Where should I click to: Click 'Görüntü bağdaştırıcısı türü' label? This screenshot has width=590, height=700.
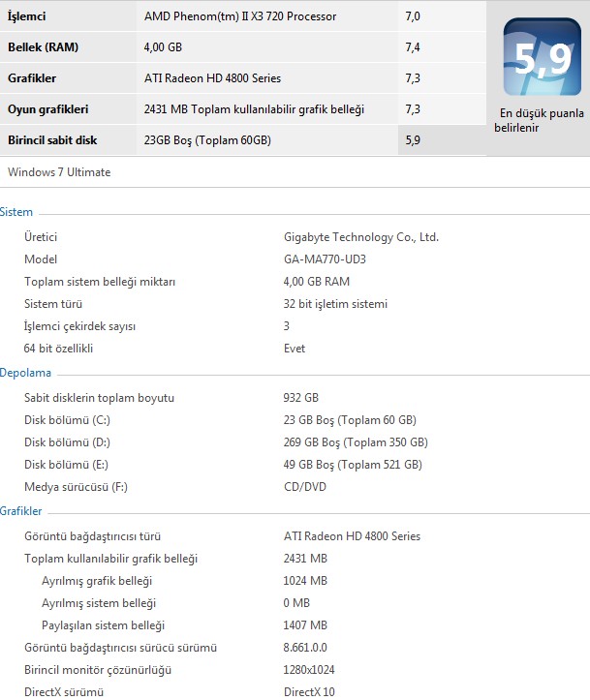click(x=92, y=535)
